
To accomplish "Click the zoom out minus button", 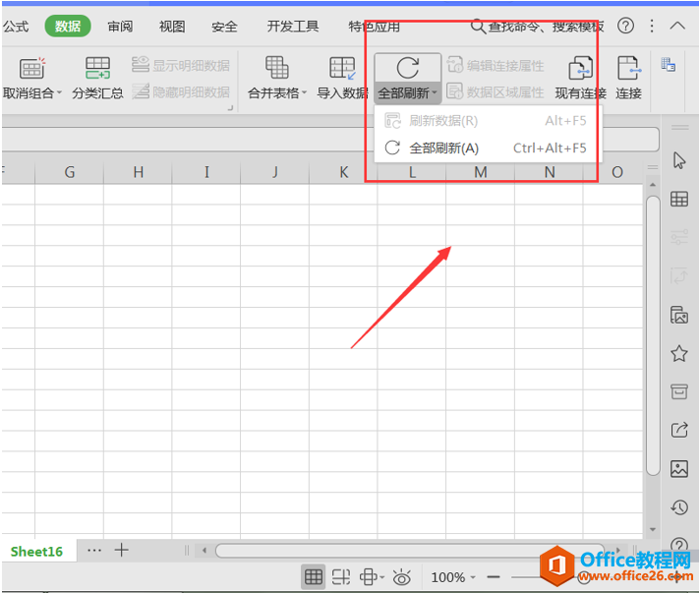I will pos(494,577).
